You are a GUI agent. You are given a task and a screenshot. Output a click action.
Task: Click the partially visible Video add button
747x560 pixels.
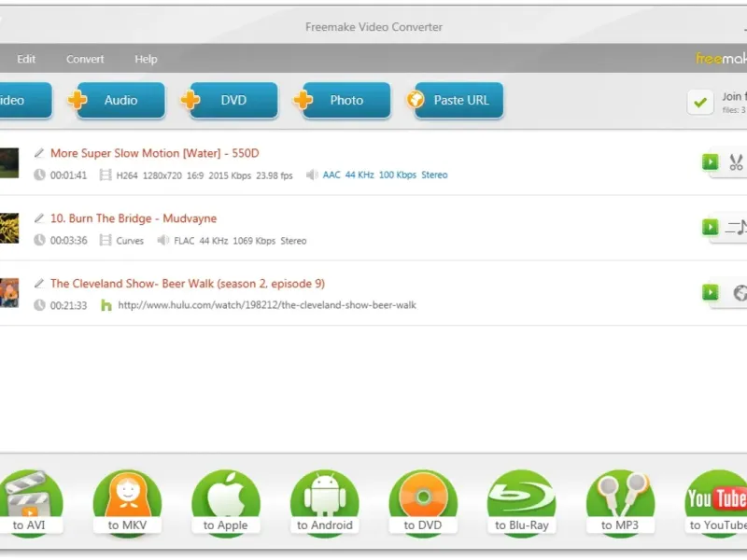(x=24, y=100)
